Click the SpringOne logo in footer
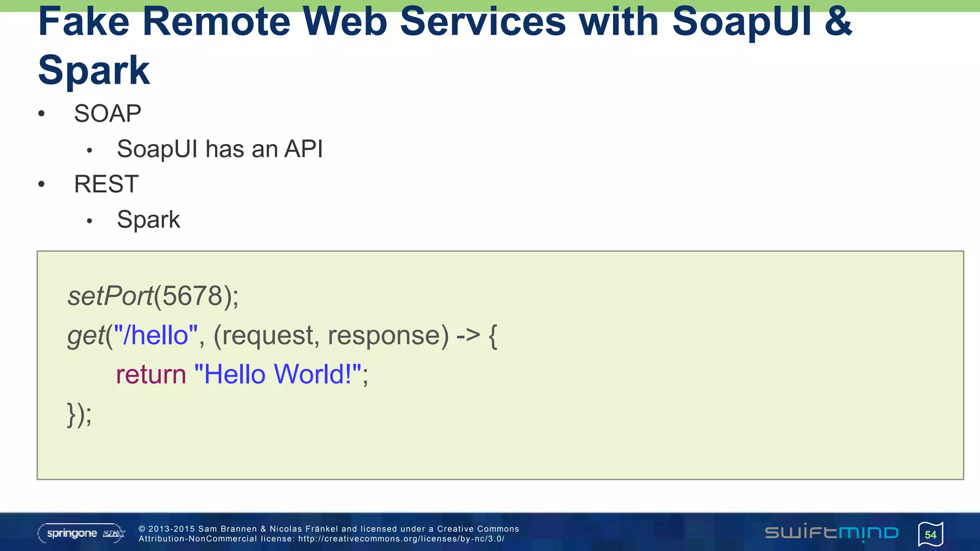Image resolution: width=980 pixels, height=551 pixels. [81, 533]
